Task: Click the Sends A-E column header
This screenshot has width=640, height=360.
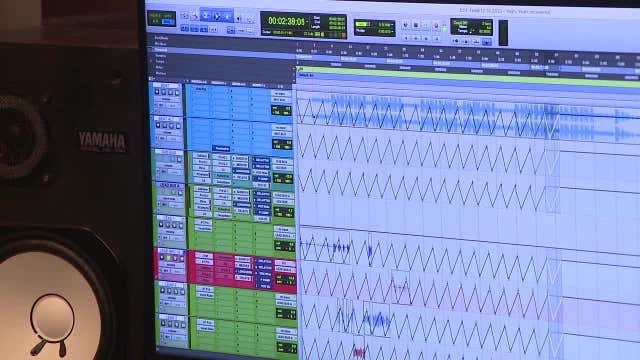Action: pyautogui.click(x=238, y=84)
